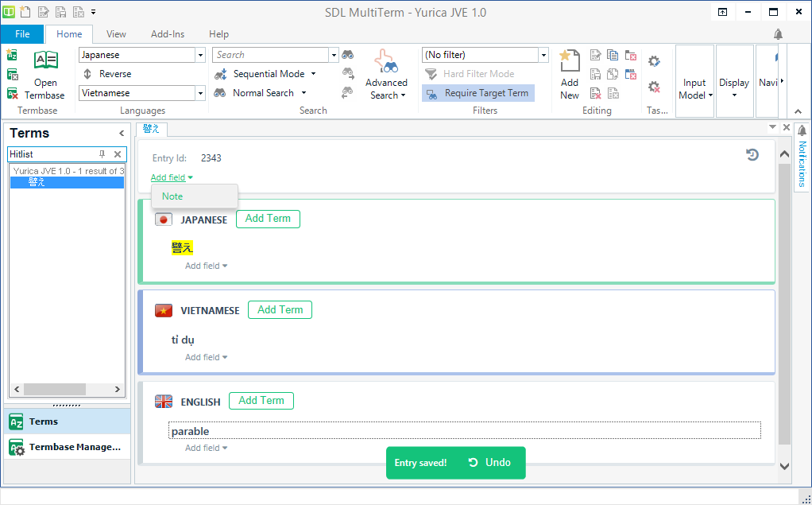812x505 pixels.
Task: Click the Reverse languages arrows icon
Action: pyautogui.click(x=87, y=74)
